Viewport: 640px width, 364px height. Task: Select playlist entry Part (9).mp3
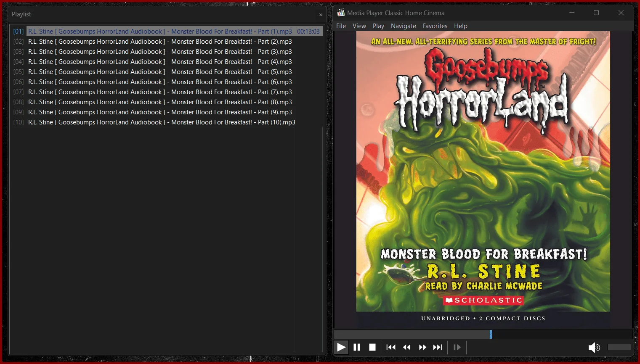(x=167, y=112)
